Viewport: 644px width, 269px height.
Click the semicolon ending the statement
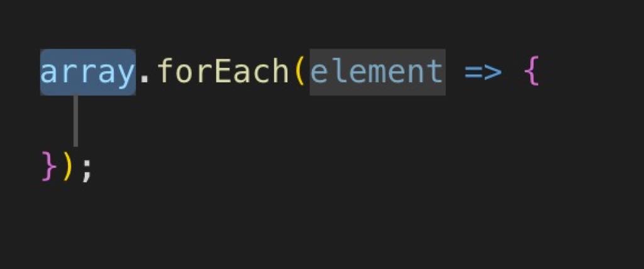point(86,168)
